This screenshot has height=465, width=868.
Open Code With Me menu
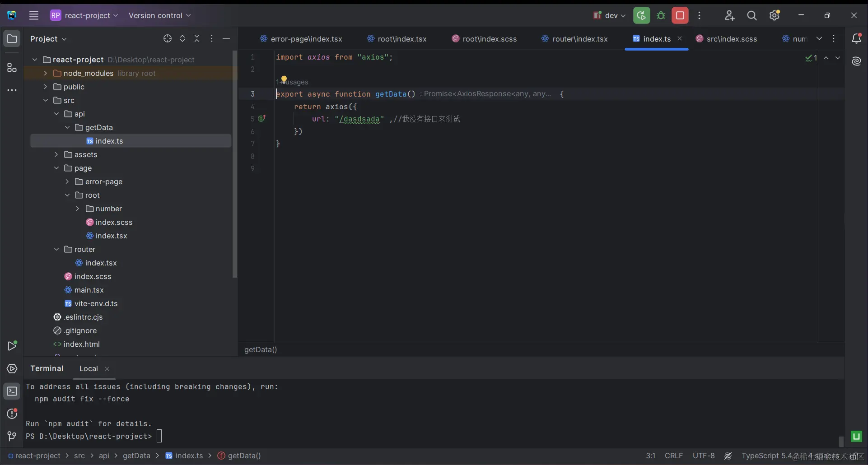click(x=729, y=15)
